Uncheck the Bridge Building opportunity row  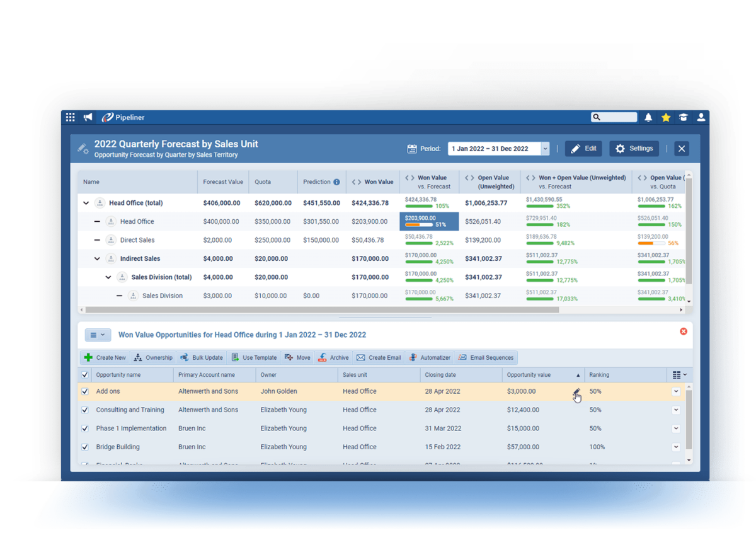tap(84, 447)
